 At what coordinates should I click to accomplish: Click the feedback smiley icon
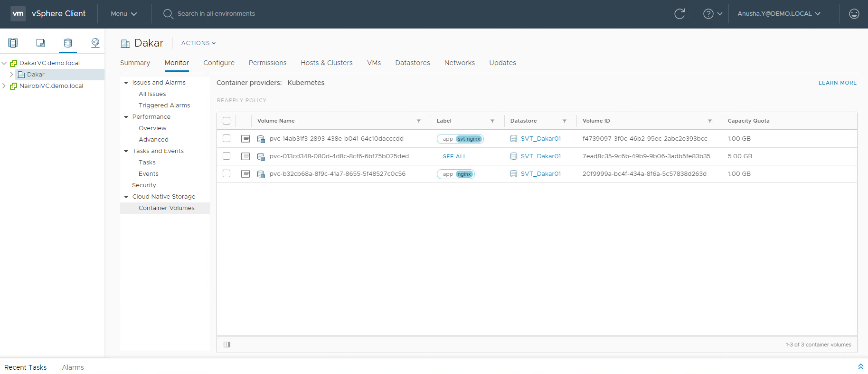[854, 14]
